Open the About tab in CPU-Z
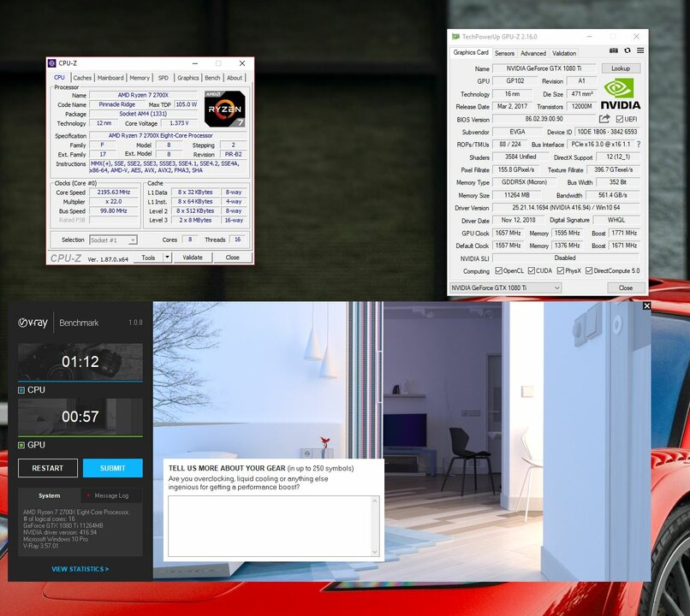The image size is (690, 616). click(x=234, y=78)
